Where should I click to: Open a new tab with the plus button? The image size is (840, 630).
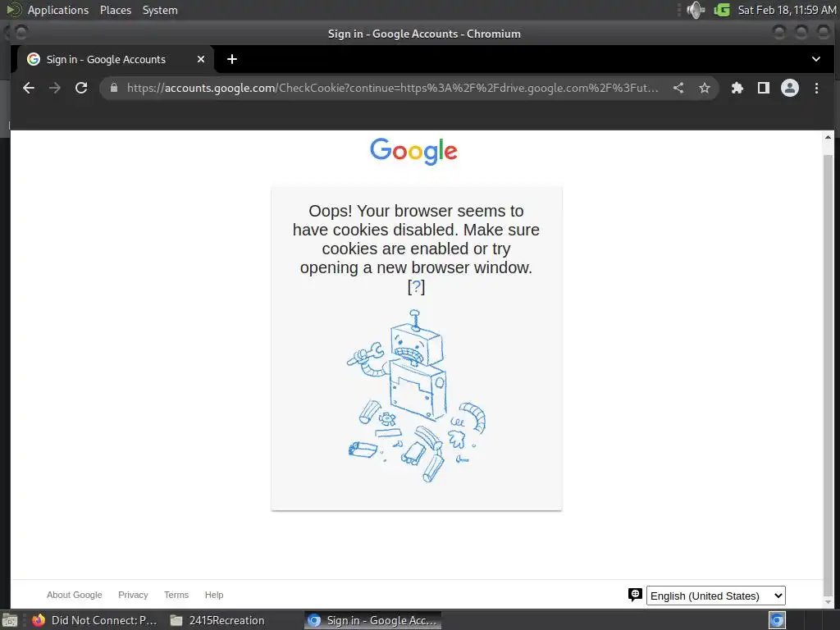tap(232, 59)
